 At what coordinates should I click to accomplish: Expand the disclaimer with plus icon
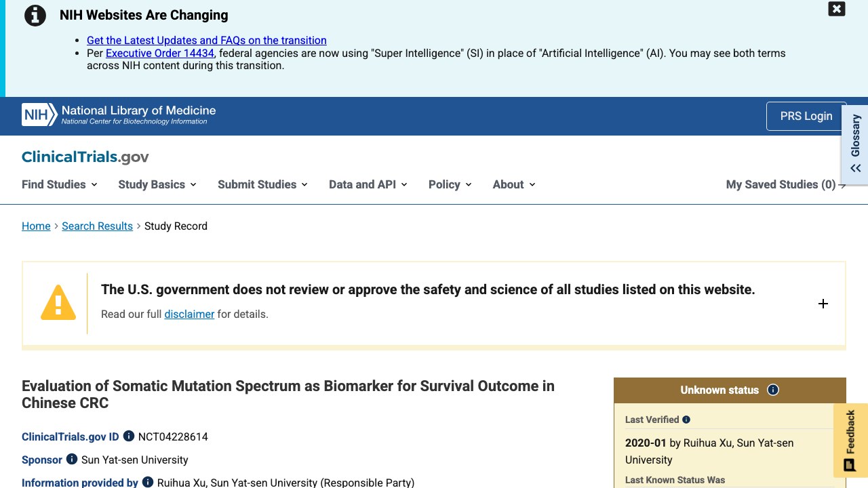click(823, 304)
